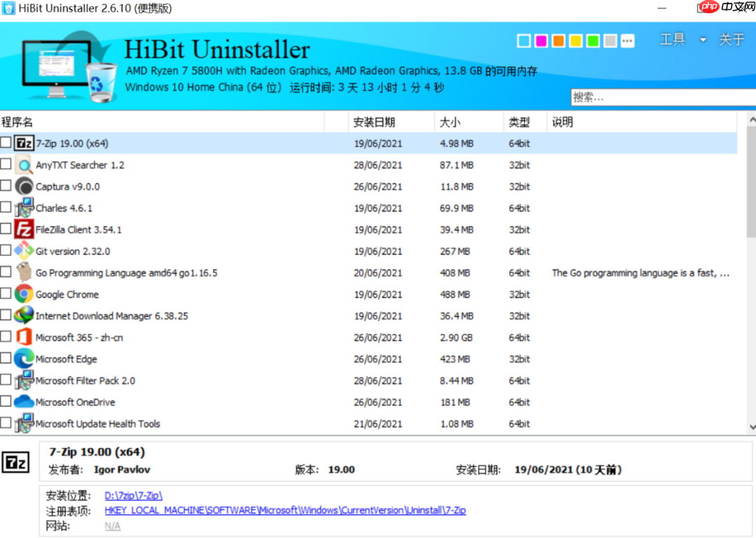
Task: Open the 工具 menu
Action: click(x=673, y=40)
